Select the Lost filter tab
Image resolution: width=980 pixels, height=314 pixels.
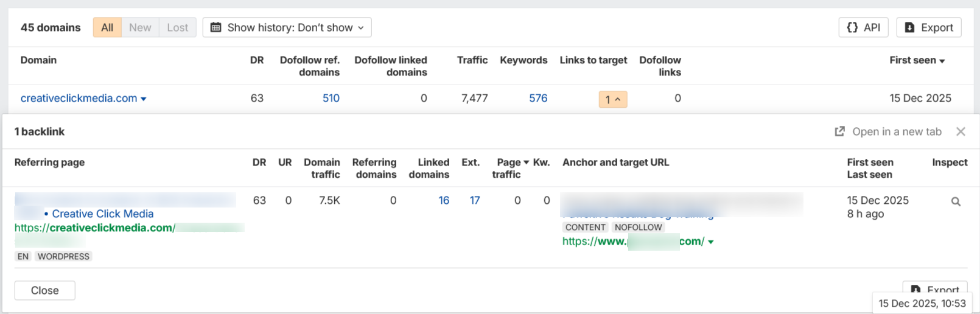[x=178, y=27]
